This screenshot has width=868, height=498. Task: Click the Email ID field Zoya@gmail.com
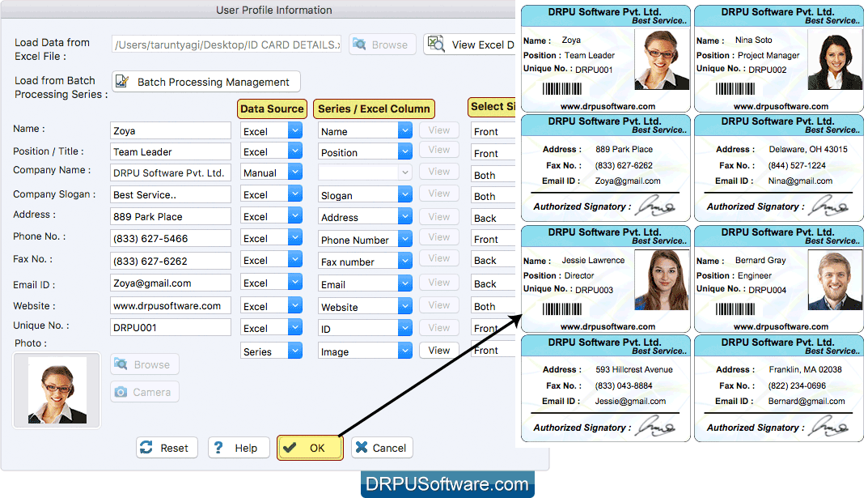click(x=171, y=283)
